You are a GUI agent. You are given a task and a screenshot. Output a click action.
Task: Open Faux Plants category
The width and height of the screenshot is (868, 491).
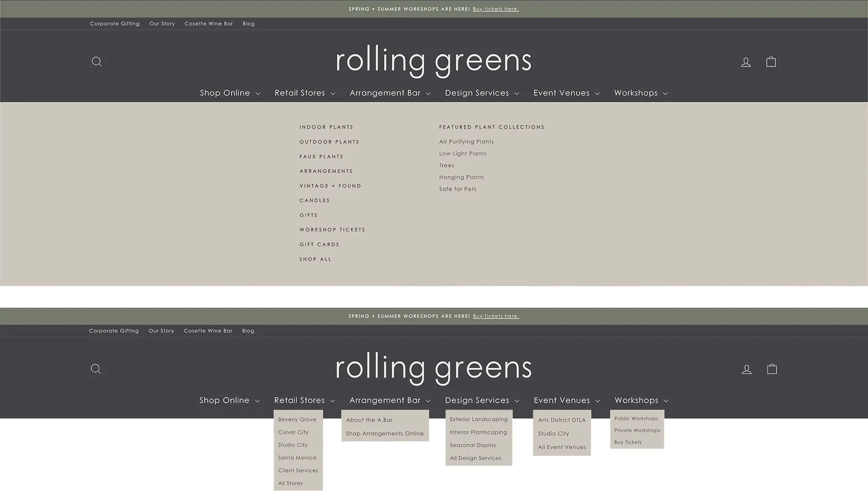click(x=321, y=157)
